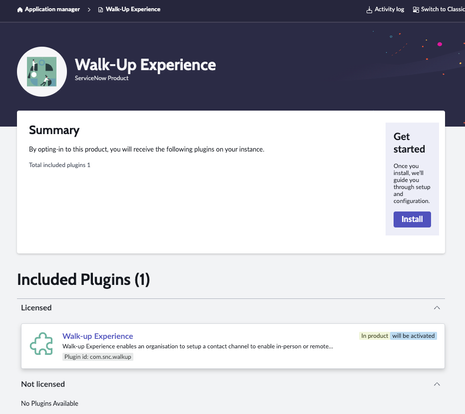Click the Plugin id com.snc.walkup label
The image size is (465, 414).
pos(98,357)
